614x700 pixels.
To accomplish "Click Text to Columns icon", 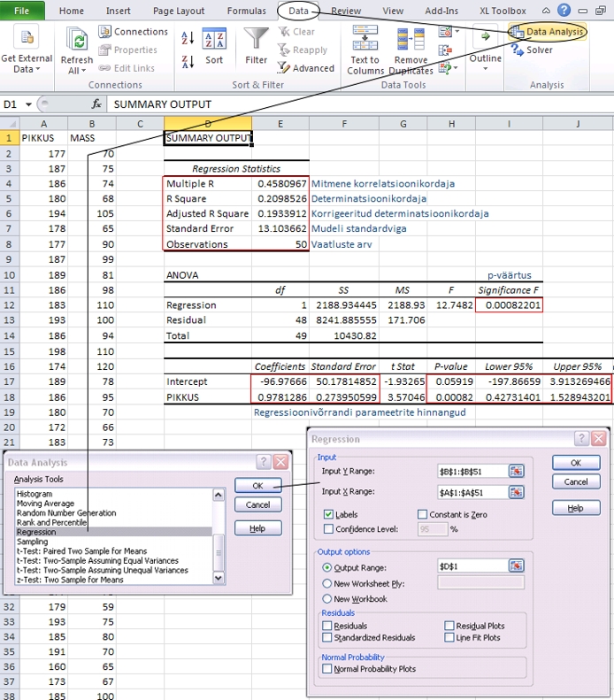I will [365, 38].
